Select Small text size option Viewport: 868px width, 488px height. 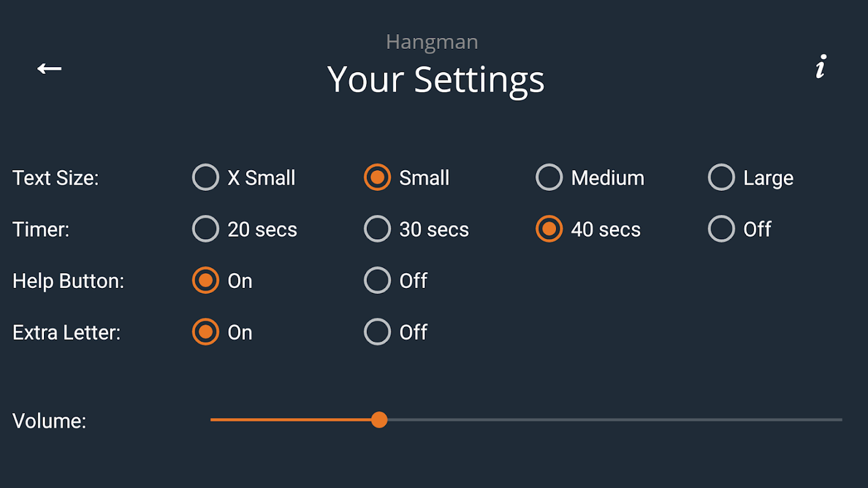point(377,178)
